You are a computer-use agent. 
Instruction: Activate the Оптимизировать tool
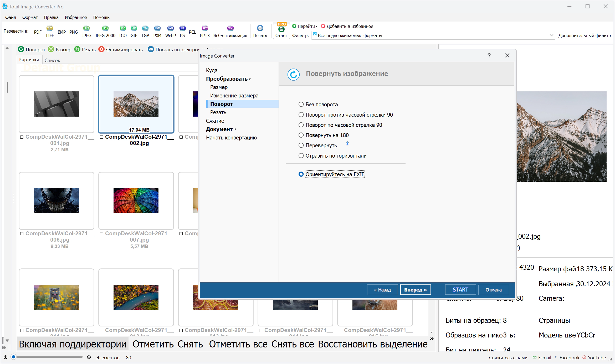pyautogui.click(x=121, y=49)
